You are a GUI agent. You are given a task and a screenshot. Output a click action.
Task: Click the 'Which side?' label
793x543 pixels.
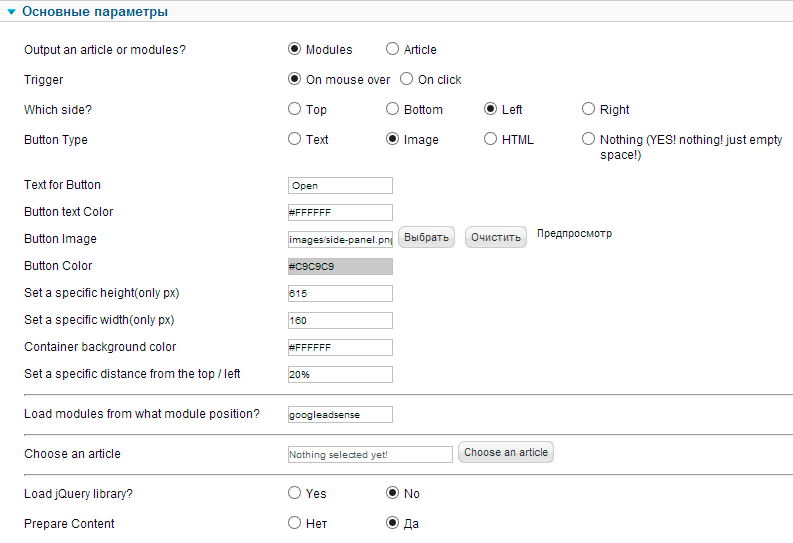[58, 110]
